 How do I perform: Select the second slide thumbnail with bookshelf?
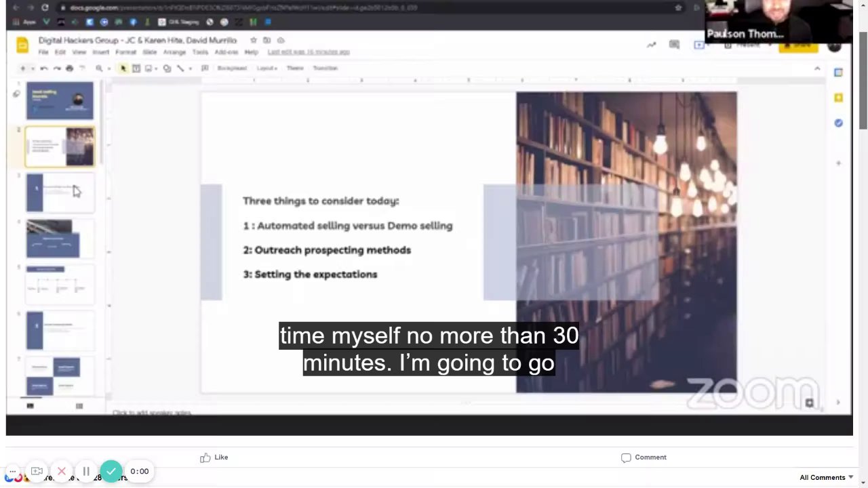60,146
